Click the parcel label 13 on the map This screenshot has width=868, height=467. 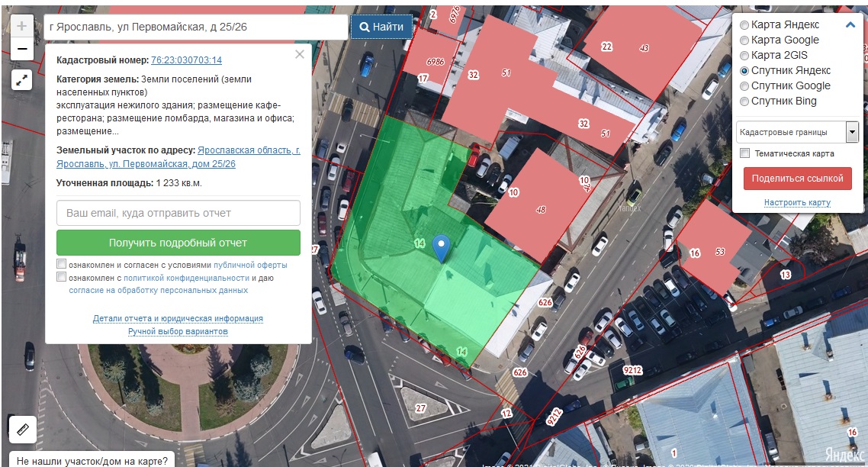click(786, 275)
